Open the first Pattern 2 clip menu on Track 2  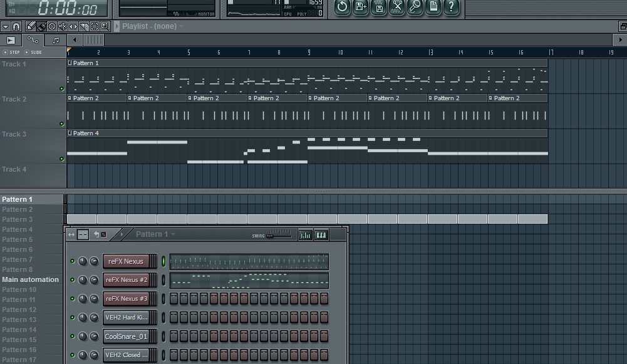(x=70, y=98)
